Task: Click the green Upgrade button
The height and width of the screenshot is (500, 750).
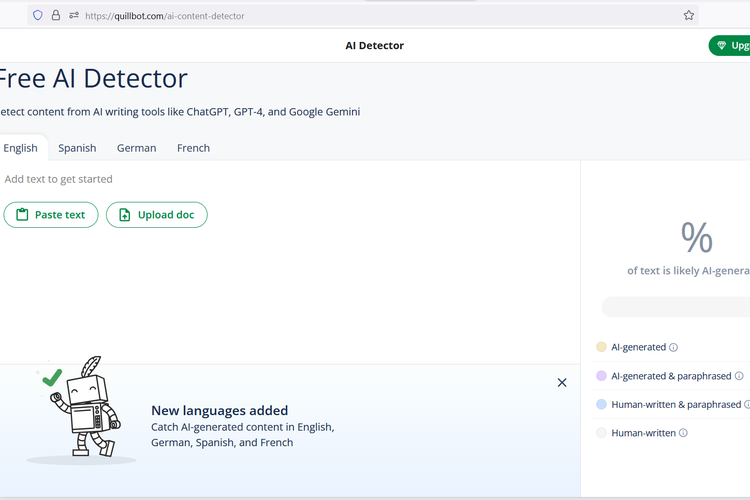Action: 730,46
